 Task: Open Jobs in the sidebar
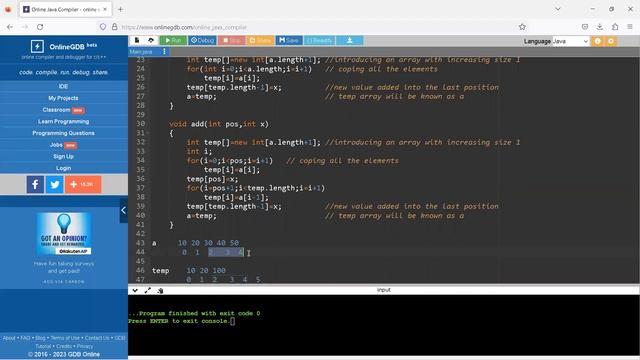point(63,145)
